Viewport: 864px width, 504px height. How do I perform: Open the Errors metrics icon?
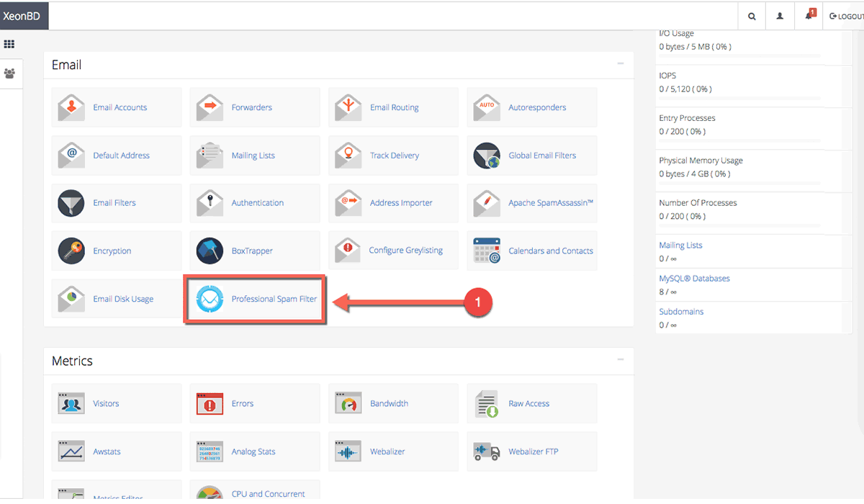[x=210, y=404]
